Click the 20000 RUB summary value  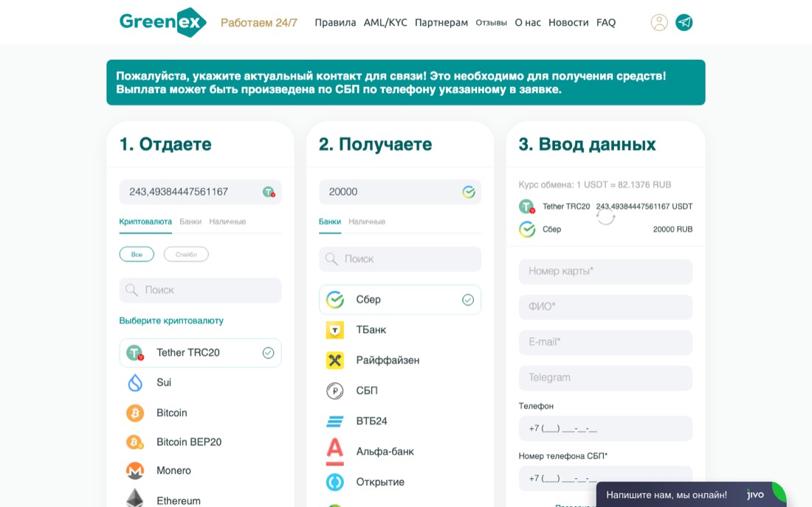coord(672,230)
